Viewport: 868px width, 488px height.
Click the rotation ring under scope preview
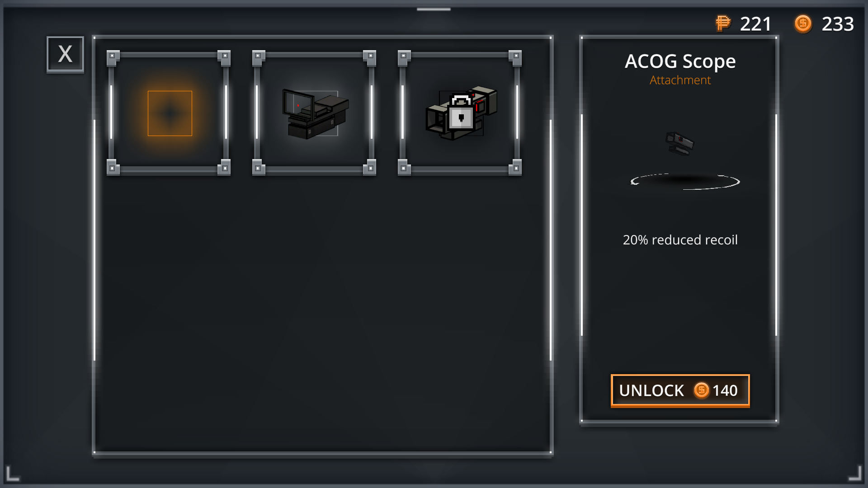685,182
